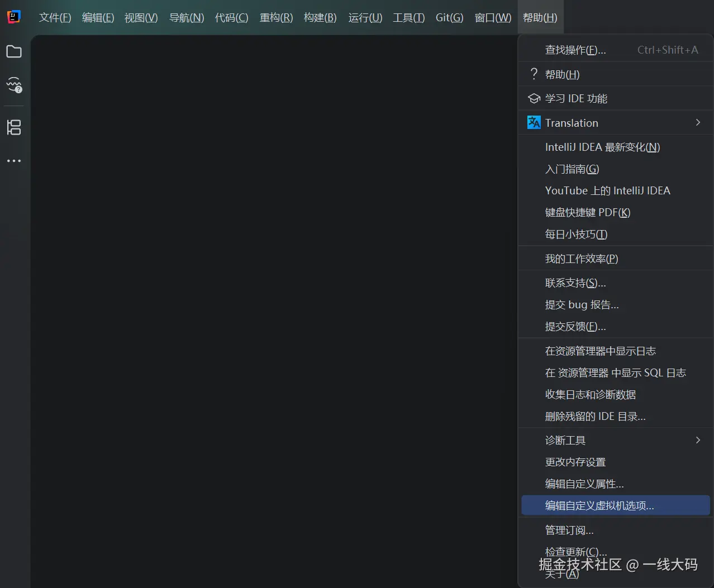The image size is (714, 588).
Task: Choose YouTube 上的 IntelliJ IDEA
Action: [616, 190]
